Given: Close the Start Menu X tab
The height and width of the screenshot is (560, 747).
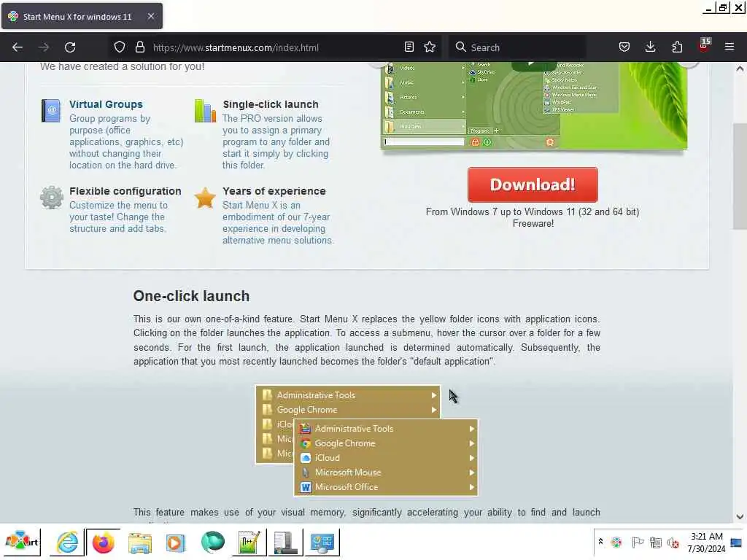Looking at the screenshot, I should [x=150, y=16].
